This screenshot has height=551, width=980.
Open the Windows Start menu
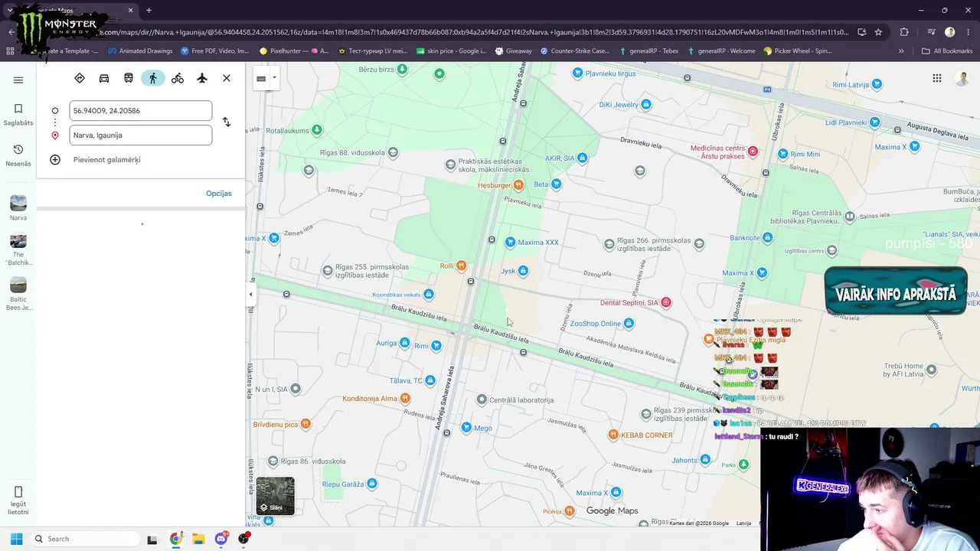pos(16,539)
